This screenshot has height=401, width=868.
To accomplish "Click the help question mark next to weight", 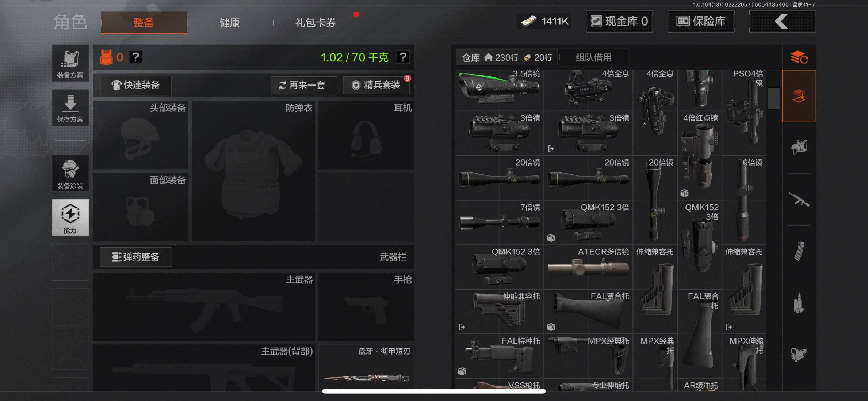I will pos(403,57).
